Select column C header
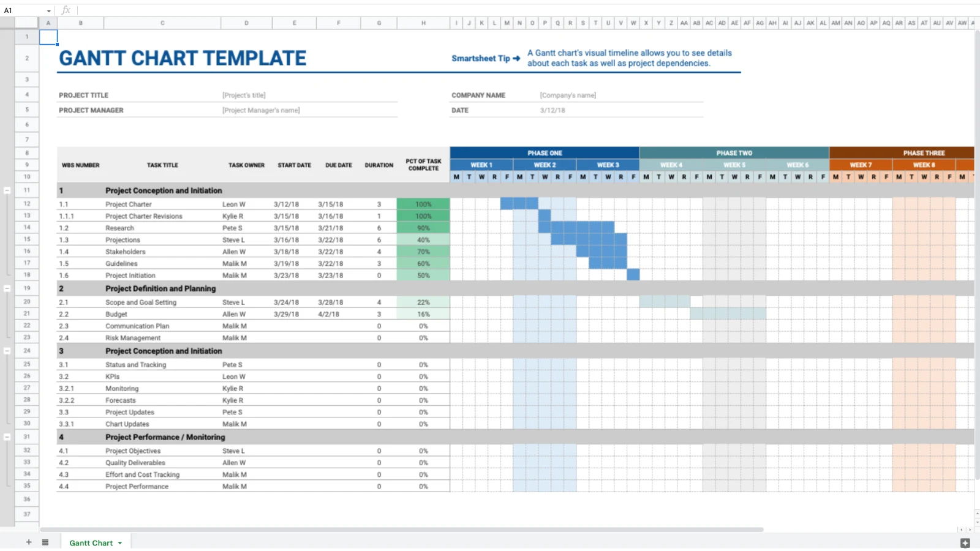The height and width of the screenshot is (551, 980). (162, 23)
